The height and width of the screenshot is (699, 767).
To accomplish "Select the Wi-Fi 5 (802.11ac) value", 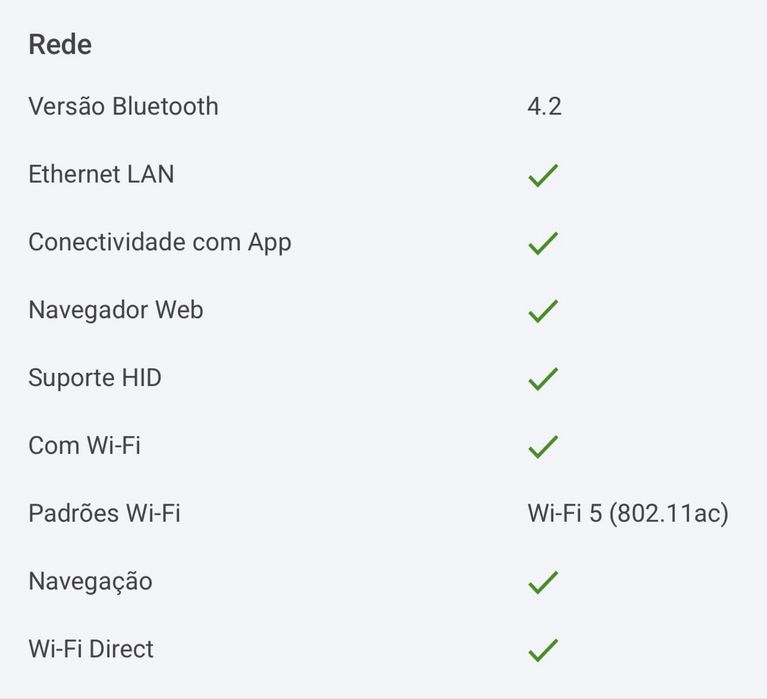I will 628,514.
